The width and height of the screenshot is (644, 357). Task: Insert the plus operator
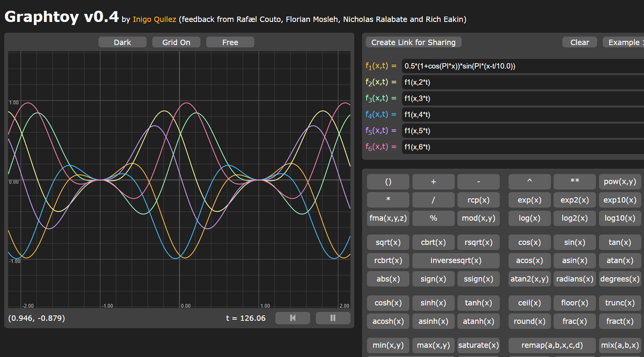(433, 181)
